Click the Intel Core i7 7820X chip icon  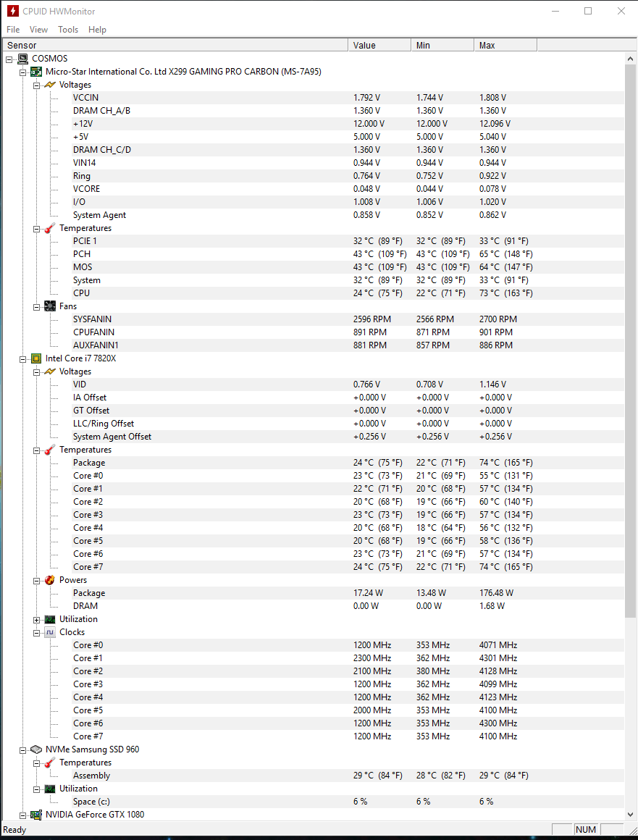(36, 358)
